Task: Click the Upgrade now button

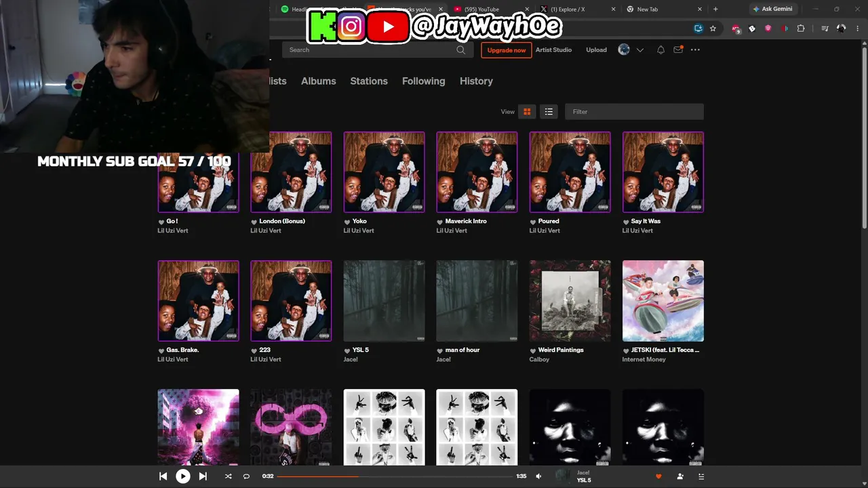Action: [507, 50]
